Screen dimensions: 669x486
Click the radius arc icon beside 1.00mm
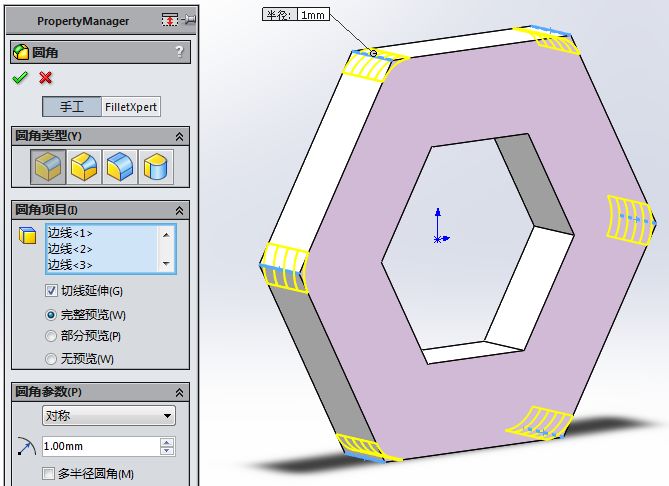(x=27, y=446)
